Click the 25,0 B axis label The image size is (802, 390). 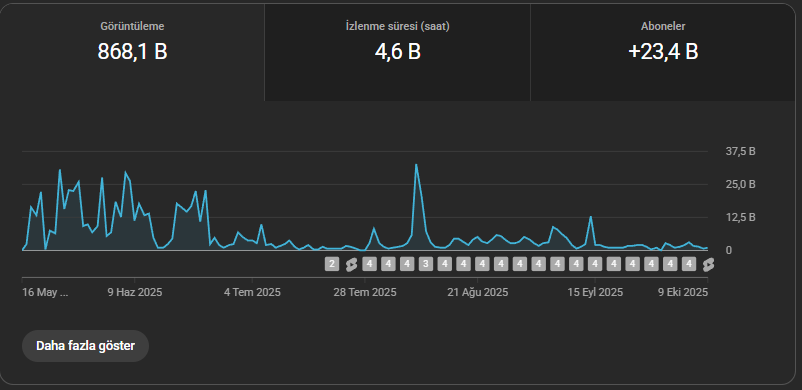(740, 184)
